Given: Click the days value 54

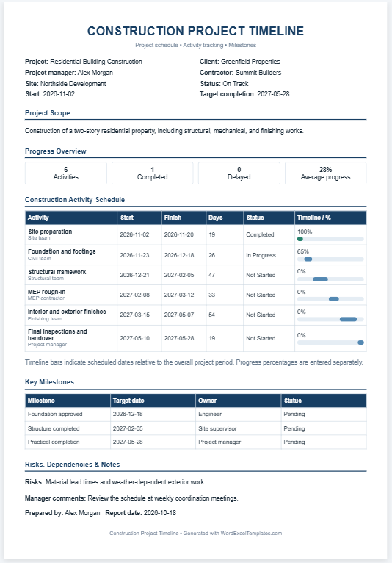Looking at the screenshot, I should click(212, 315).
